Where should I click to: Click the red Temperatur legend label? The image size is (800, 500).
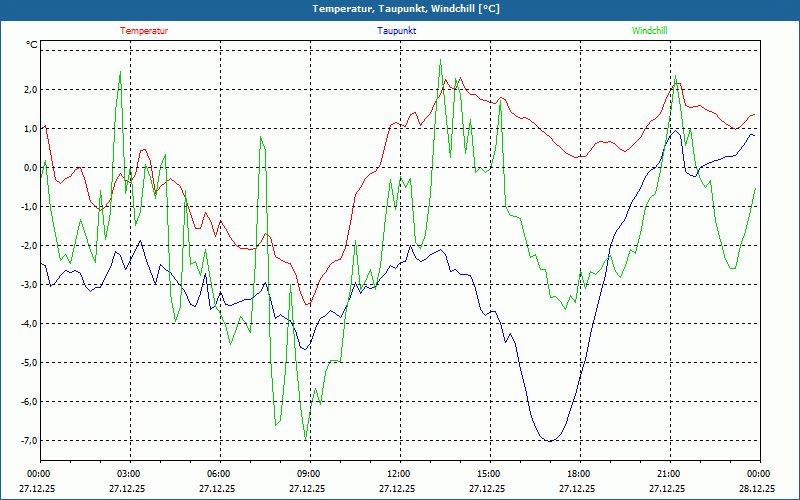click(x=144, y=31)
